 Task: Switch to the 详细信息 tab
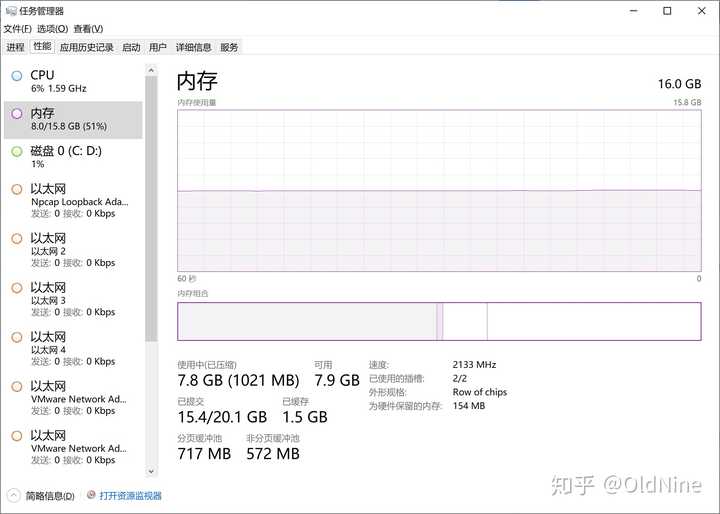point(193,47)
